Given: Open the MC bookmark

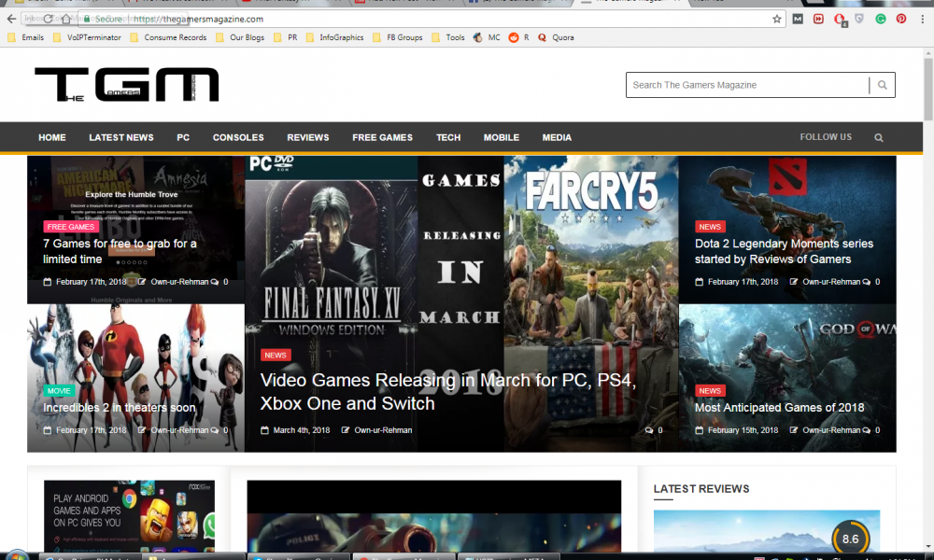Looking at the screenshot, I should [x=487, y=37].
